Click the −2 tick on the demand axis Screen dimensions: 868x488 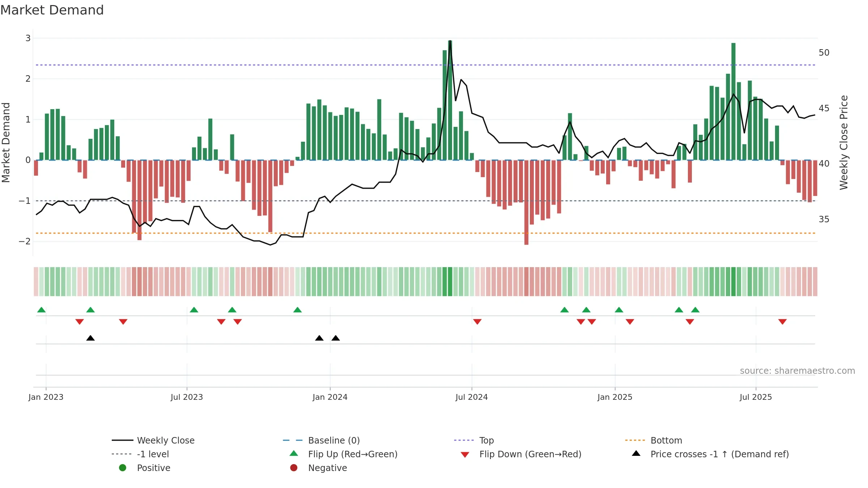(x=25, y=241)
